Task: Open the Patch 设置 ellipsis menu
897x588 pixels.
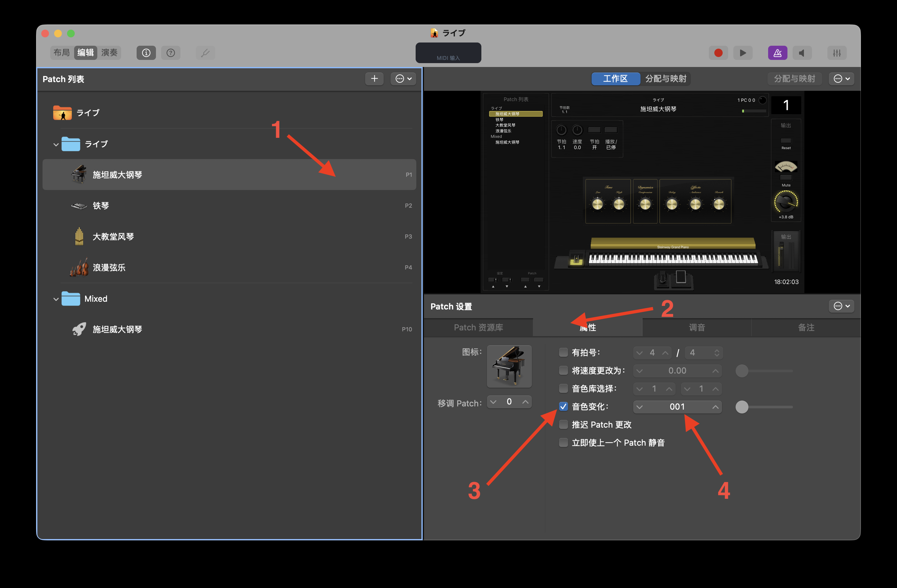Action: 841,306
